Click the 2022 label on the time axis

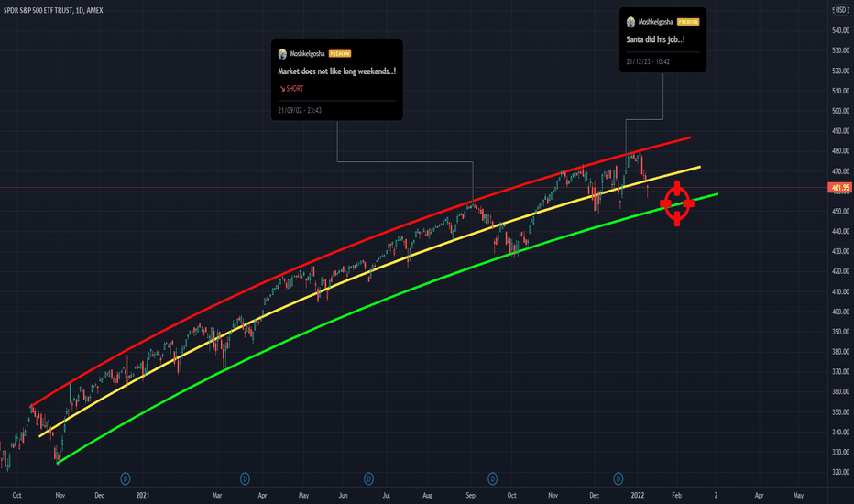pyautogui.click(x=637, y=495)
